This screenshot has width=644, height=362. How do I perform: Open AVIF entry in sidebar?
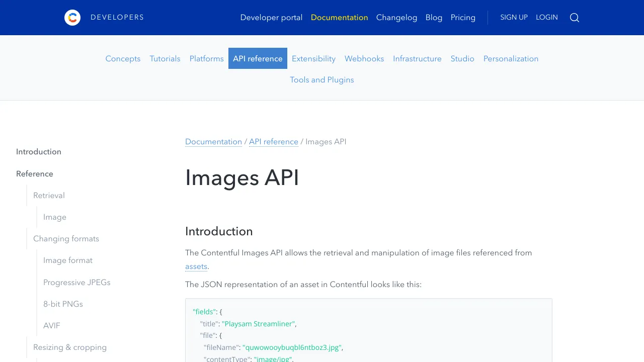pyautogui.click(x=52, y=326)
